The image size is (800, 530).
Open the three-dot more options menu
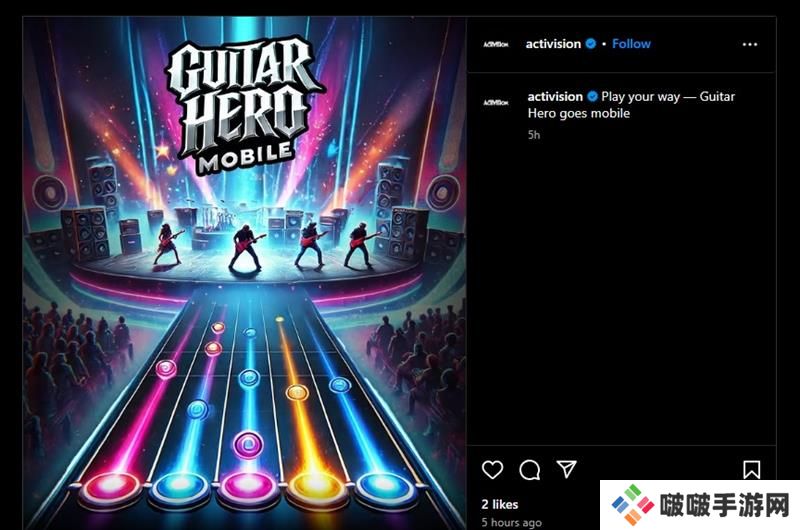point(749,44)
